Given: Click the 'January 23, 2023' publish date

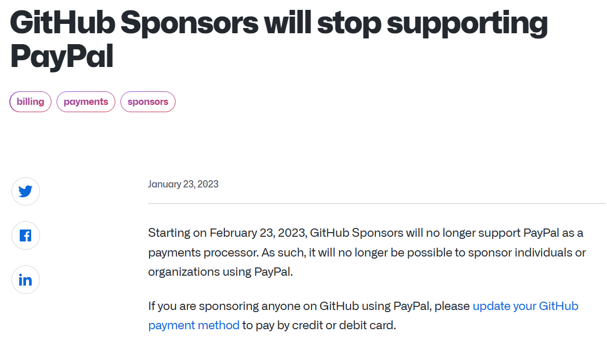Looking at the screenshot, I should [183, 184].
